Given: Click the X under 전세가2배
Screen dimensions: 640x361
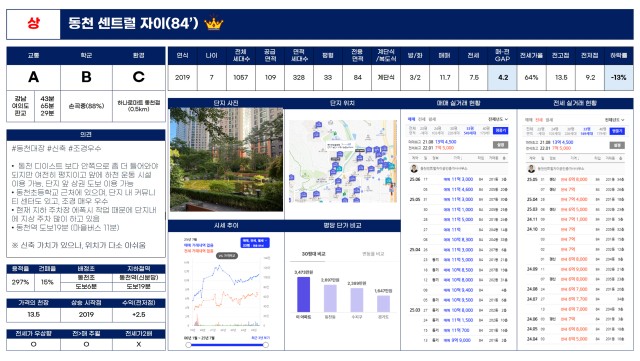Looking at the screenshot, I should [x=139, y=344].
